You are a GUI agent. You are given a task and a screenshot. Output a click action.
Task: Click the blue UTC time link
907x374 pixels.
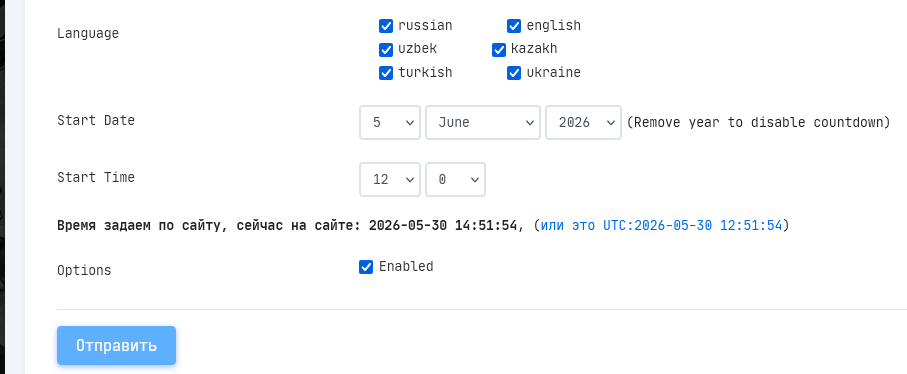coord(661,225)
